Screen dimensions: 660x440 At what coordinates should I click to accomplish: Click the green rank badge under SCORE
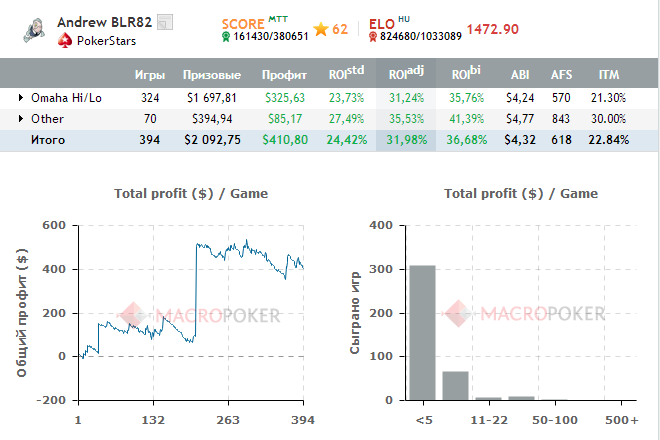[x=226, y=37]
